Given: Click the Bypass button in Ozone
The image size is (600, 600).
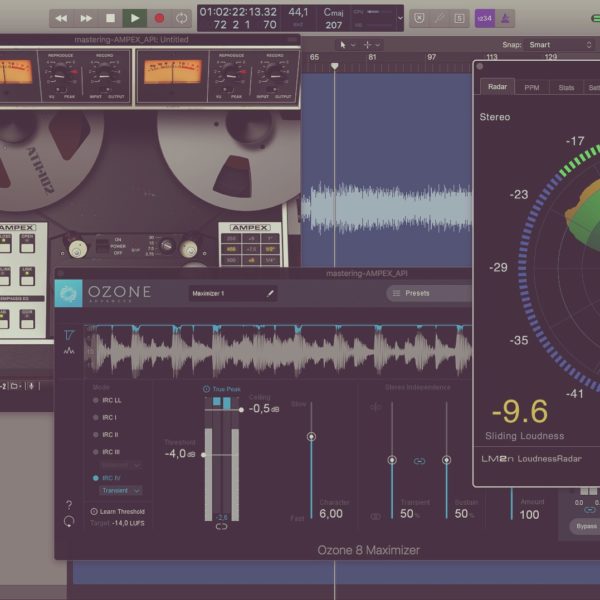Looking at the screenshot, I should 586,527.
